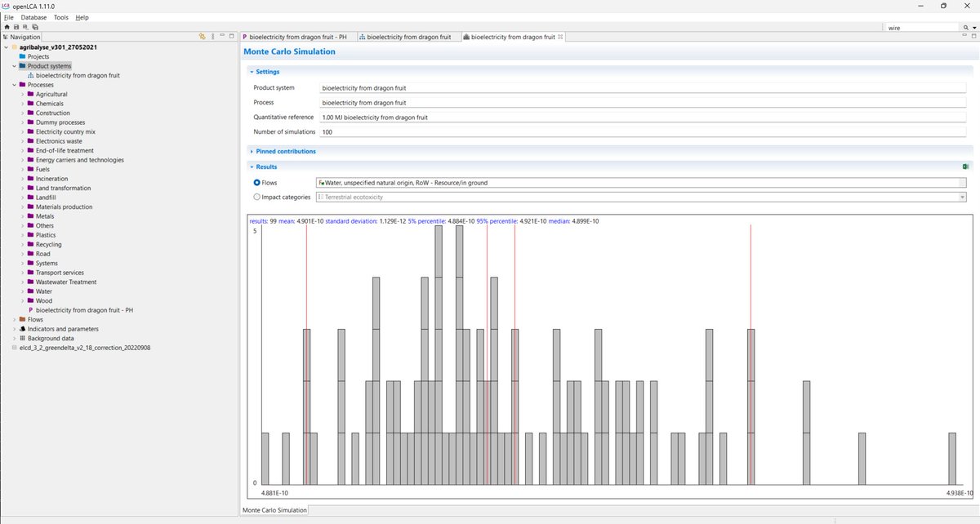Export results to Excel icon
The width and height of the screenshot is (980, 524).
coord(966,167)
